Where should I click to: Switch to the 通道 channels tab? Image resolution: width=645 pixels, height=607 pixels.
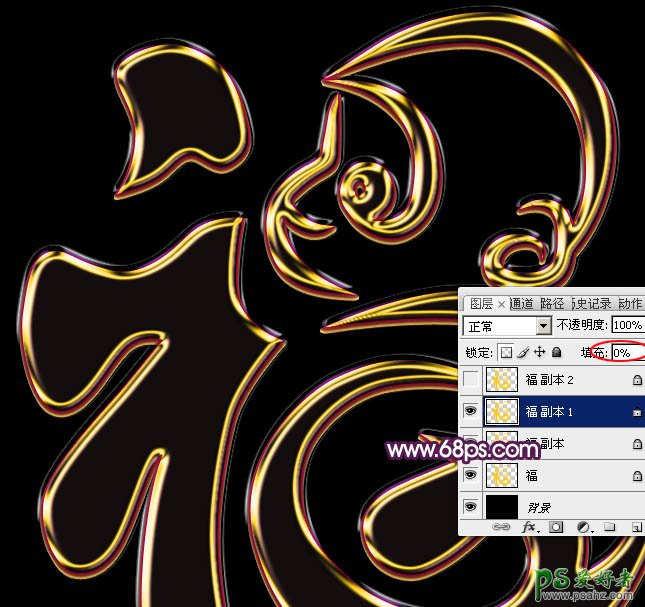coord(522,304)
